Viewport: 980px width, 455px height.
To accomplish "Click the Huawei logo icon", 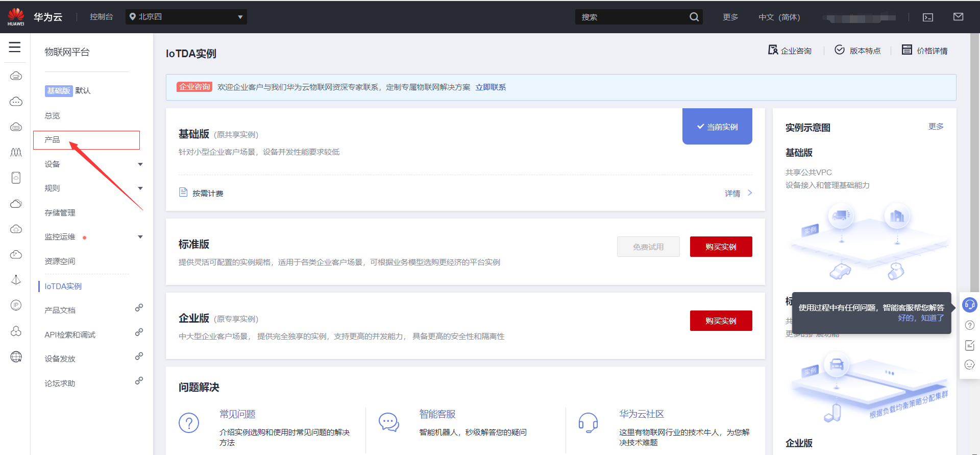I will [x=16, y=16].
